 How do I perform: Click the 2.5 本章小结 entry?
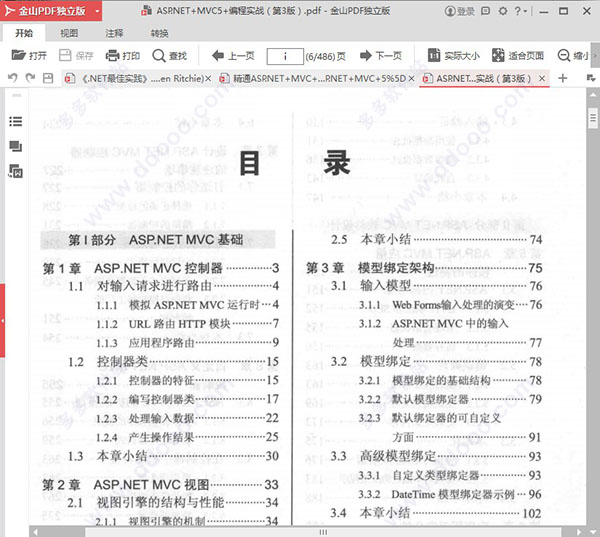click(x=437, y=240)
